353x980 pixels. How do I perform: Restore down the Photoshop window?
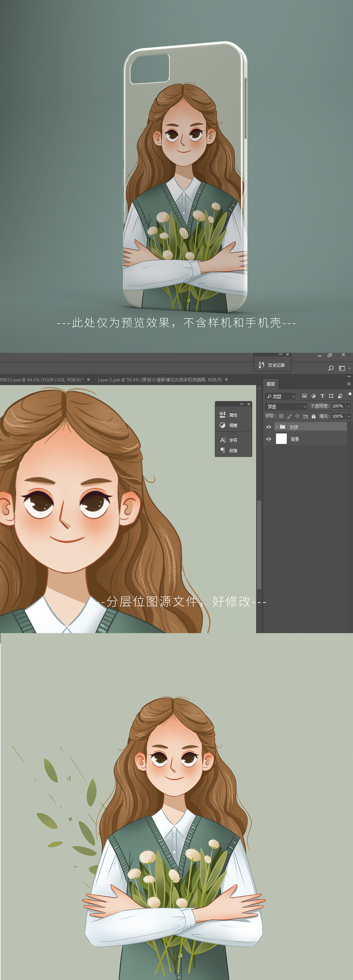point(330,355)
